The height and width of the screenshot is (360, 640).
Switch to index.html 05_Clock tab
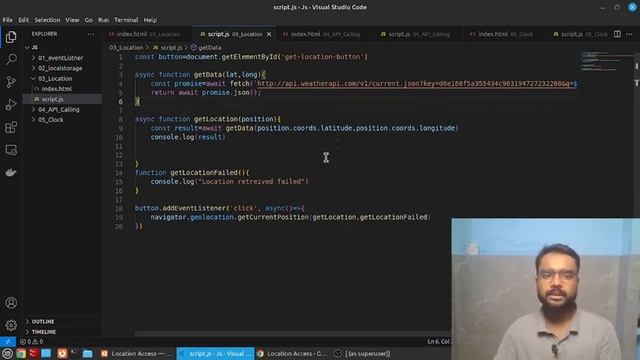pos(505,34)
